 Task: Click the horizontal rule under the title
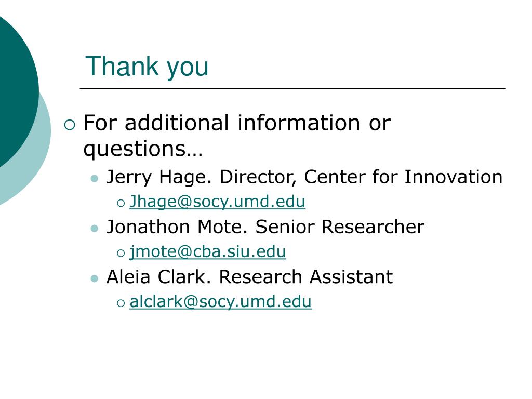(292, 88)
